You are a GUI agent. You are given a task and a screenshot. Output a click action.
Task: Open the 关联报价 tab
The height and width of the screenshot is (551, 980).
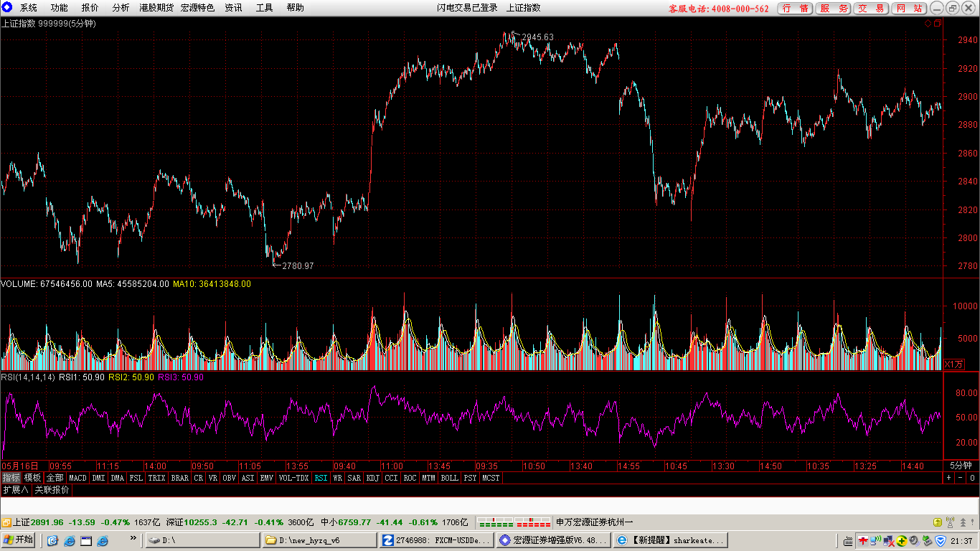point(52,490)
